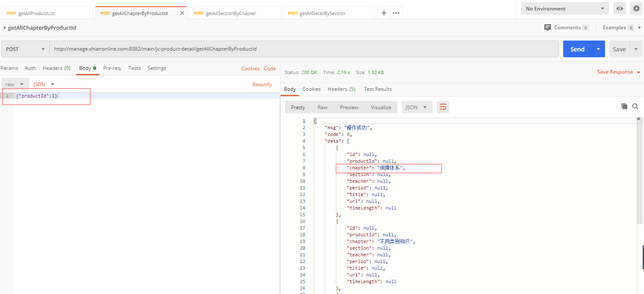Switch response view to Pretty

click(x=298, y=107)
